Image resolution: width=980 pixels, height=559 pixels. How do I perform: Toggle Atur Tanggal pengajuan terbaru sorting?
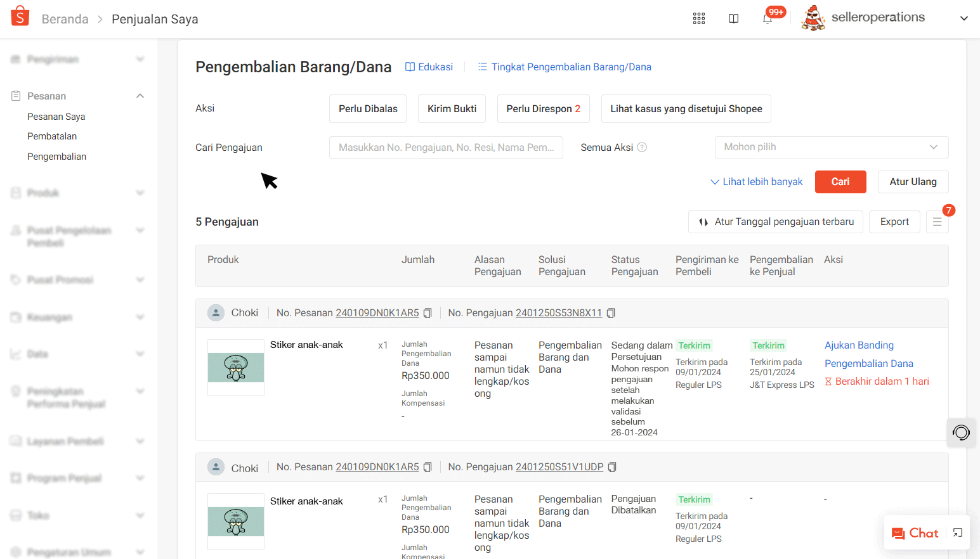(x=775, y=222)
